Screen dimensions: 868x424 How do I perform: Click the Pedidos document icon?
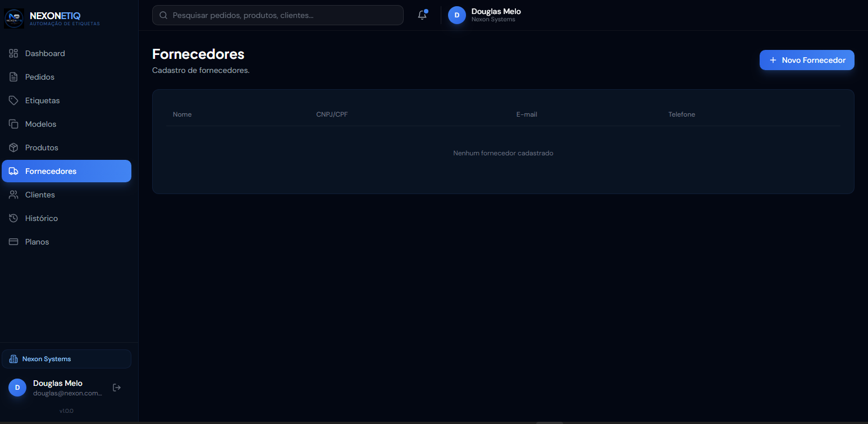[x=13, y=77]
